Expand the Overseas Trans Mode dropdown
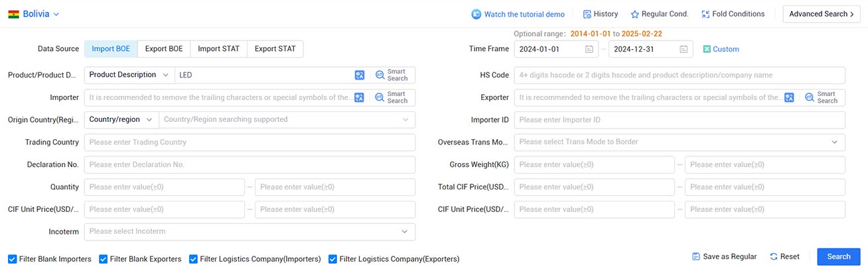The image size is (868, 271). point(680,142)
